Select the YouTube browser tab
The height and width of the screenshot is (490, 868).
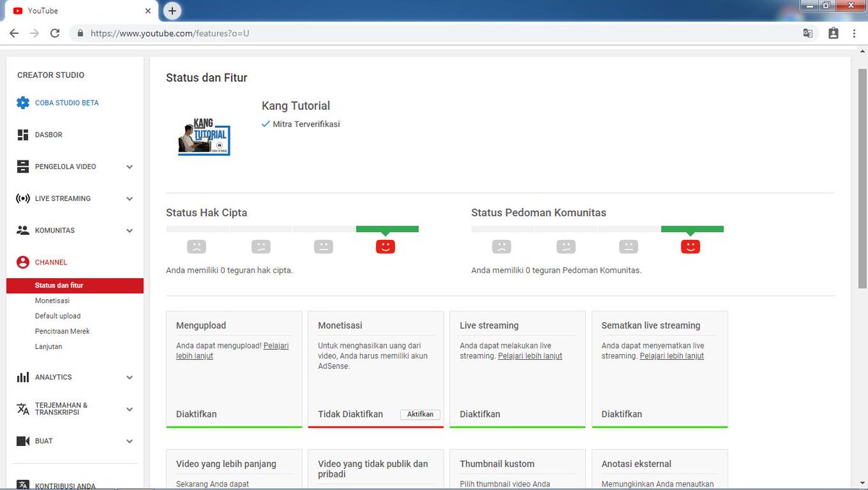[x=81, y=11]
